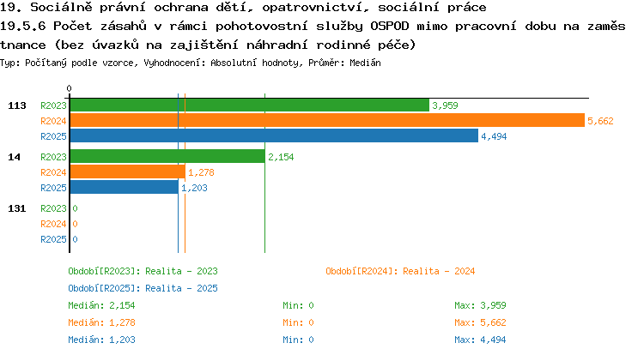
Task: Click the green Min: 0 statistic
Action: tap(298, 305)
